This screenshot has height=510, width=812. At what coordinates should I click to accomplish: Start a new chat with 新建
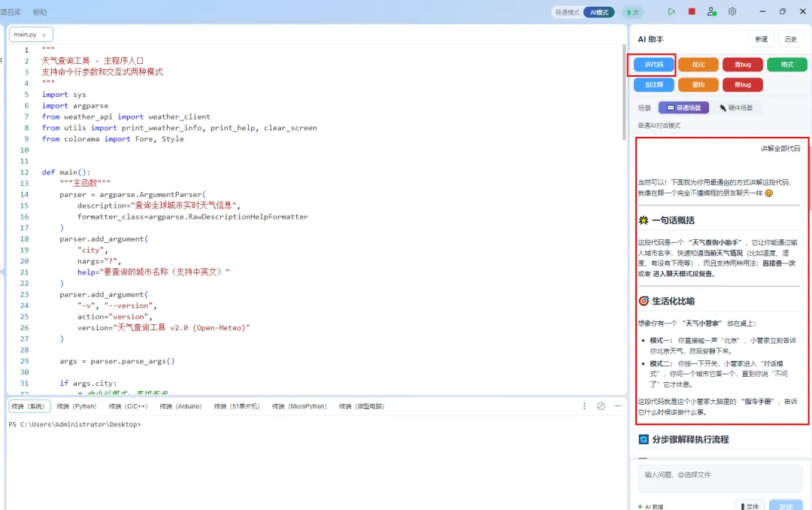coord(761,39)
